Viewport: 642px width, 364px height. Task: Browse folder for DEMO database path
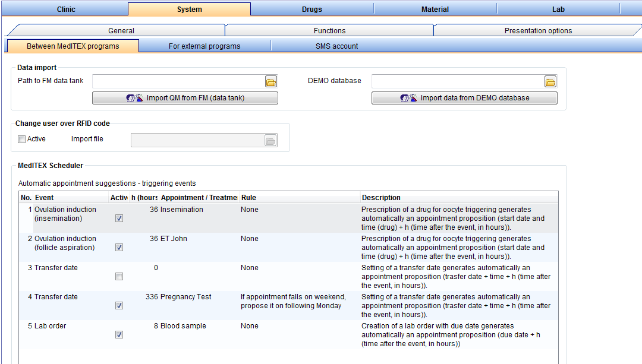pos(550,82)
